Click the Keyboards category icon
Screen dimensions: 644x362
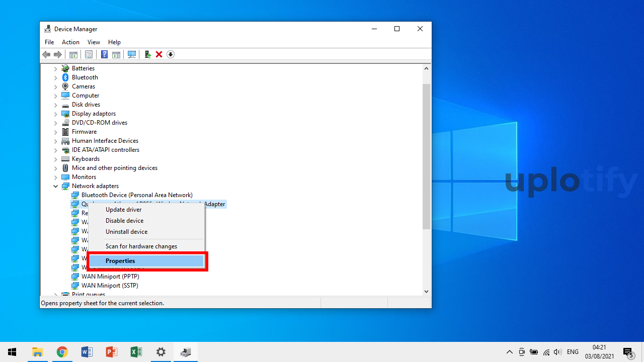tap(65, 159)
